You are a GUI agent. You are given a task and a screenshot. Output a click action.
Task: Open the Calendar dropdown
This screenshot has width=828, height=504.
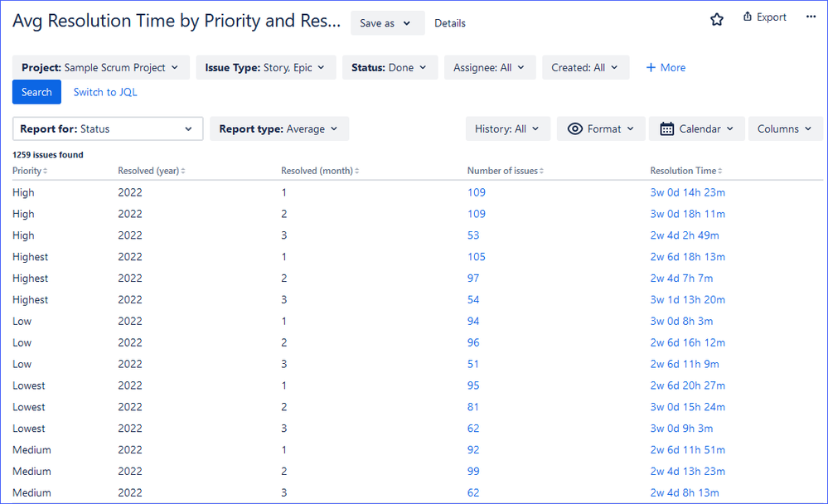tap(696, 129)
